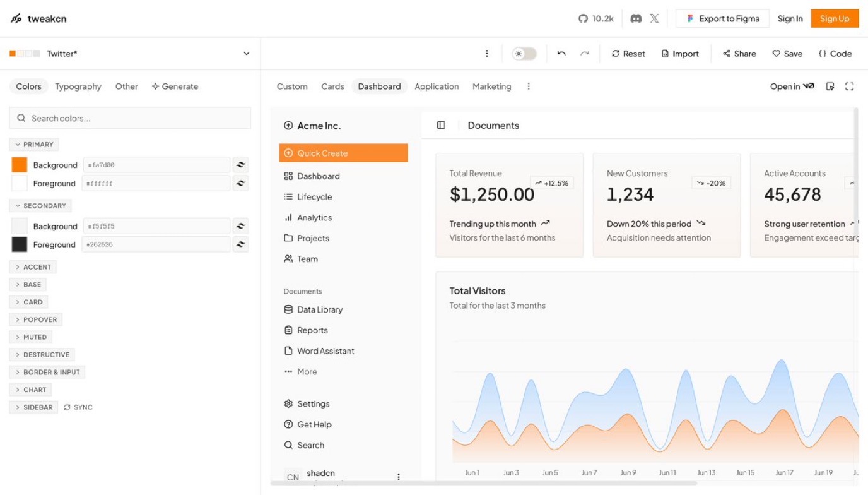Click the sidebar collapse icon beside Documents
This screenshot has height=495, width=868.
tap(441, 125)
